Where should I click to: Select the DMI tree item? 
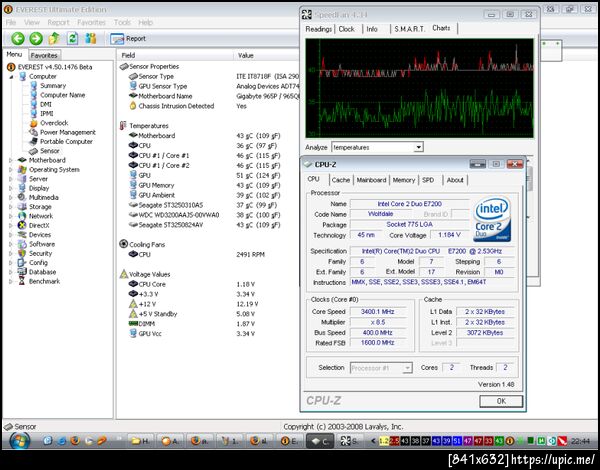(x=46, y=104)
